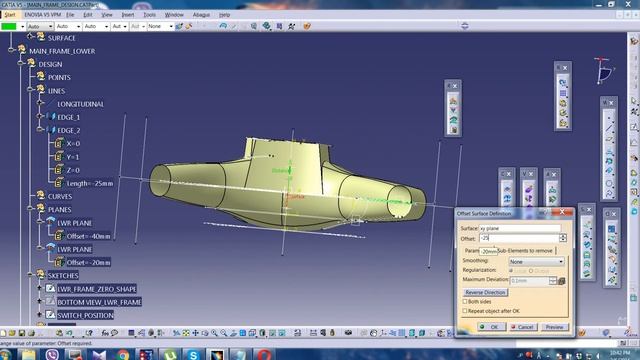Select the Length=-25mm parameter in tree

tap(90, 184)
